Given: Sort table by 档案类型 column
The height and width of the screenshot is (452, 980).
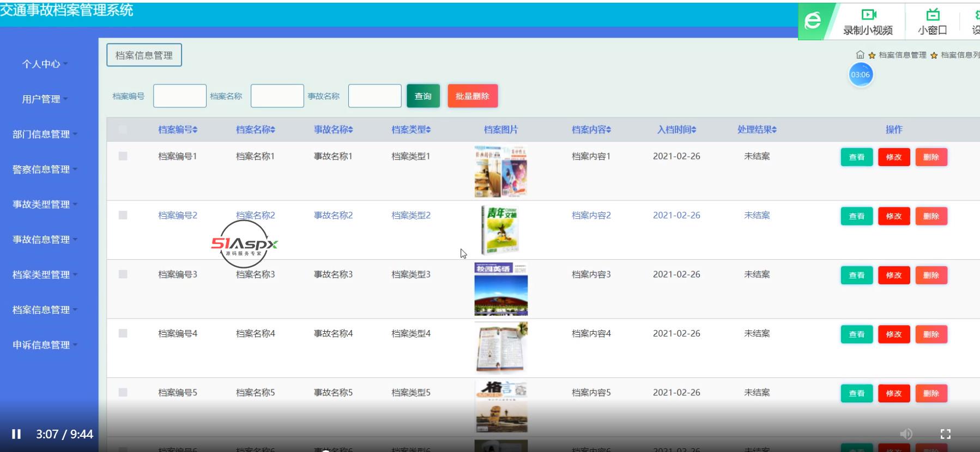Looking at the screenshot, I should click(x=412, y=130).
